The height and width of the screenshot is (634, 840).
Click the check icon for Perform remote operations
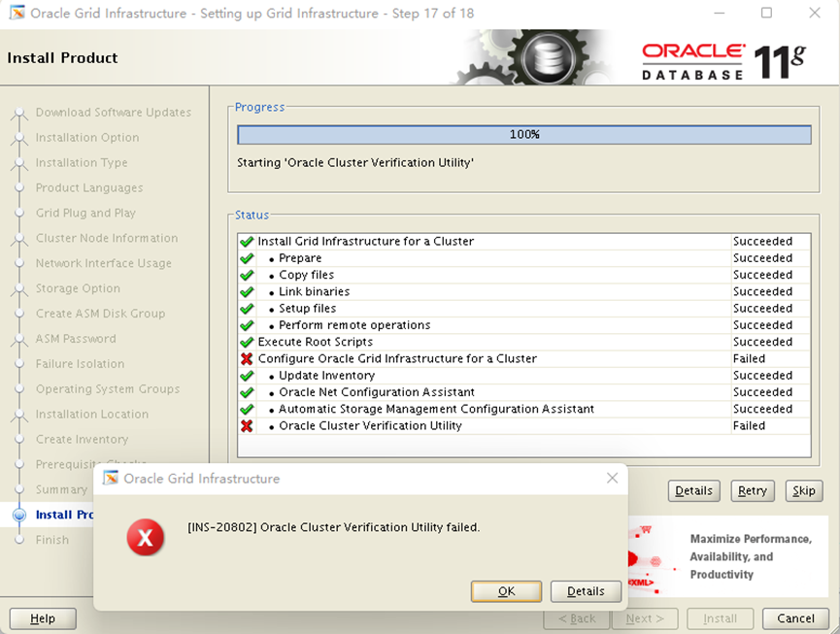(247, 325)
